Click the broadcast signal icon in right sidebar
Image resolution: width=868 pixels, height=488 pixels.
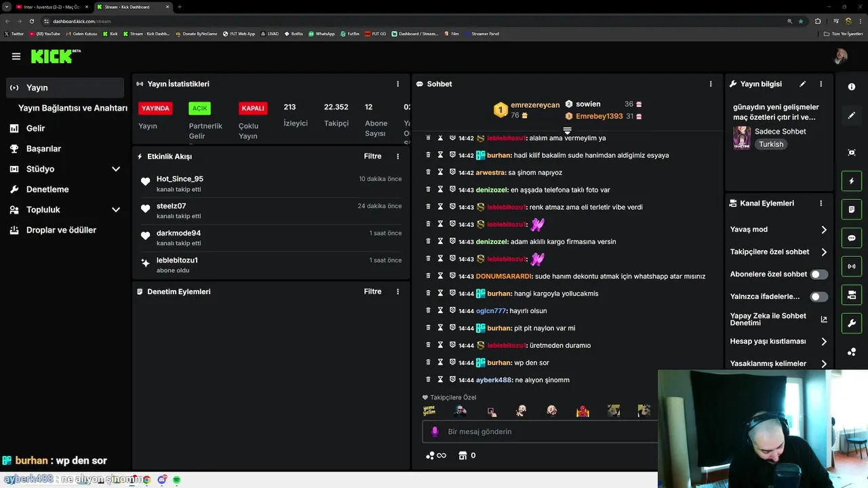[852, 266]
